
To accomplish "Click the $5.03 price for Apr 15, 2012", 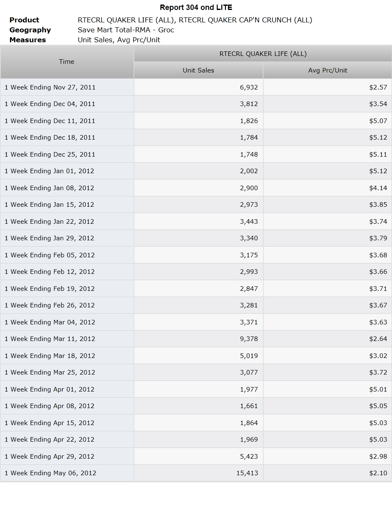I will pos(378,423).
